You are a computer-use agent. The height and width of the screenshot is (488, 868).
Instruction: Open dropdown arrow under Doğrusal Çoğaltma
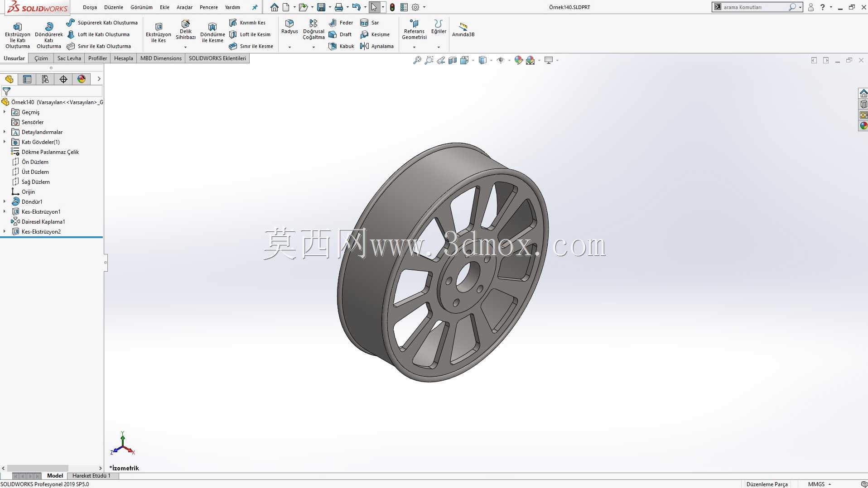point(313,47)
